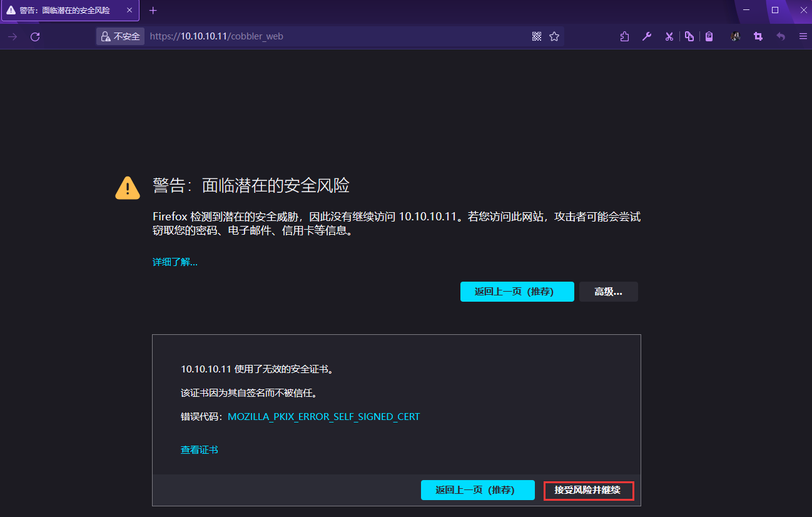Screen dimensions: 812x517
Task: Click the forward navigation arrow
Action: [x=12, y=37]
